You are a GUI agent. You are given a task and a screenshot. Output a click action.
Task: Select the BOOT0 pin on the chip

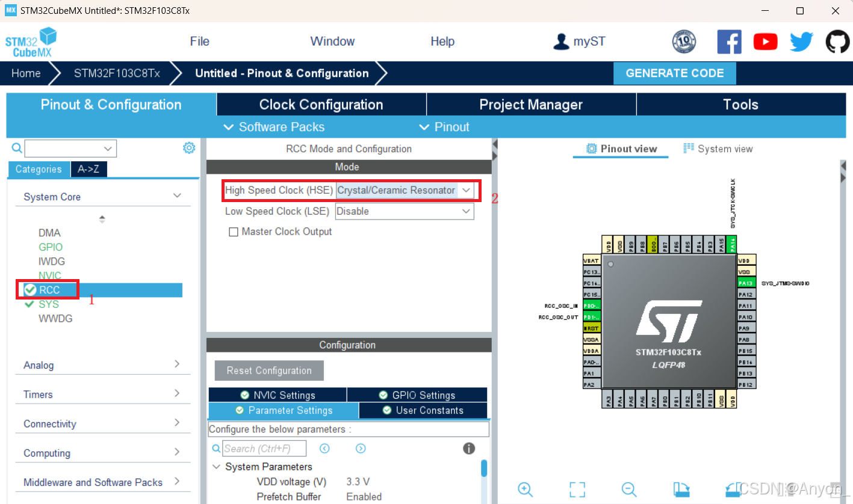[x=654, y=244]
